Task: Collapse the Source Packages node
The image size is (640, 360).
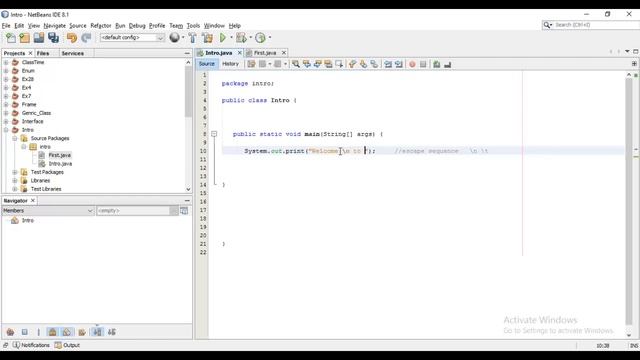Action: click(15, 138)
